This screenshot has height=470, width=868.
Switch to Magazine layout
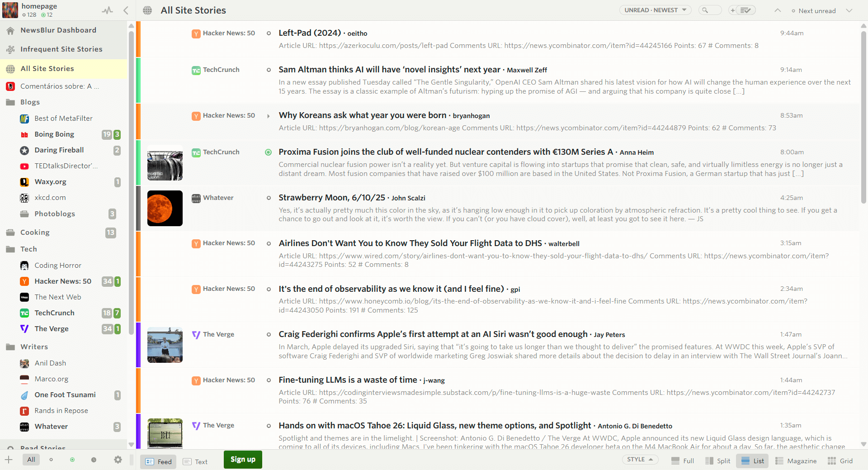click(x=796, y=461)
